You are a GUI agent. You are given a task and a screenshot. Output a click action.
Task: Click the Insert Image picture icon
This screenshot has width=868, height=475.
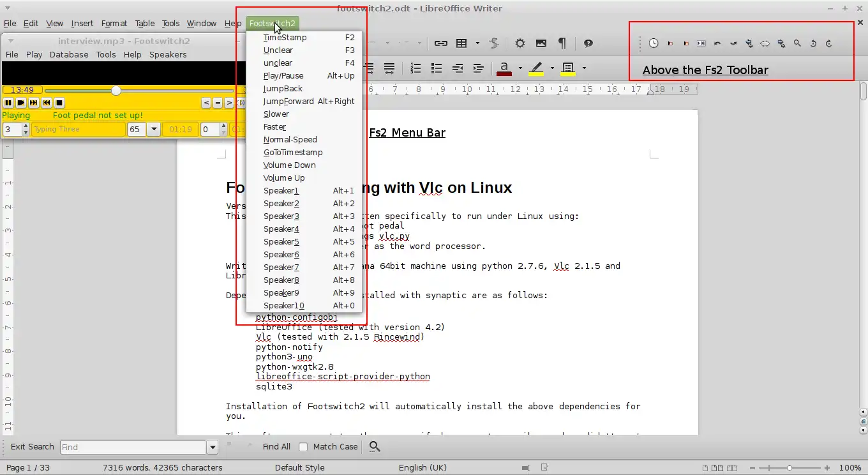tap(541, 43)
